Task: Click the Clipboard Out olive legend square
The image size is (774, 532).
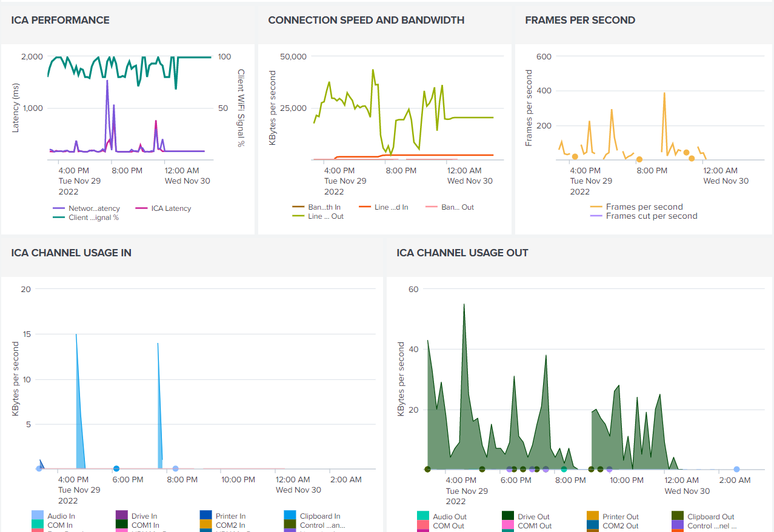Action: click(678, 516)
